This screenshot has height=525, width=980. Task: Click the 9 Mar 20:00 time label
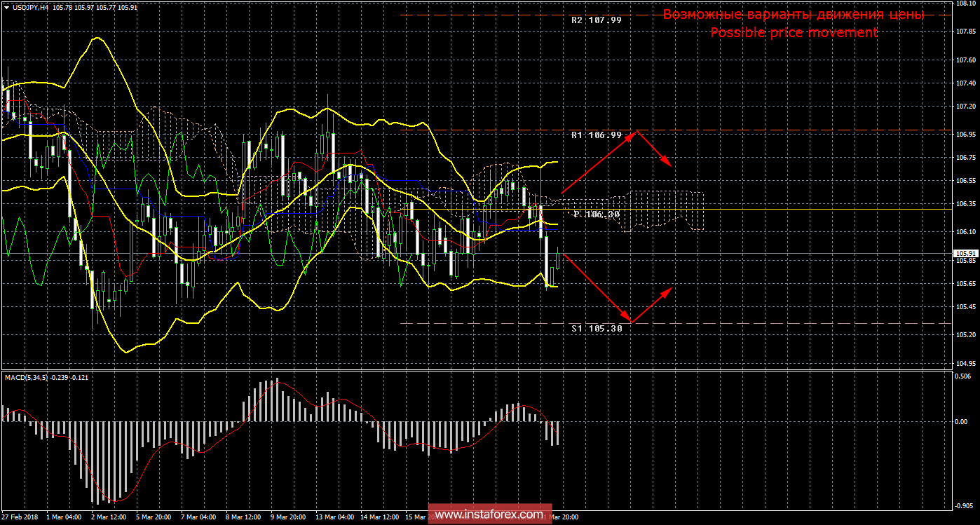pos(287,517)
